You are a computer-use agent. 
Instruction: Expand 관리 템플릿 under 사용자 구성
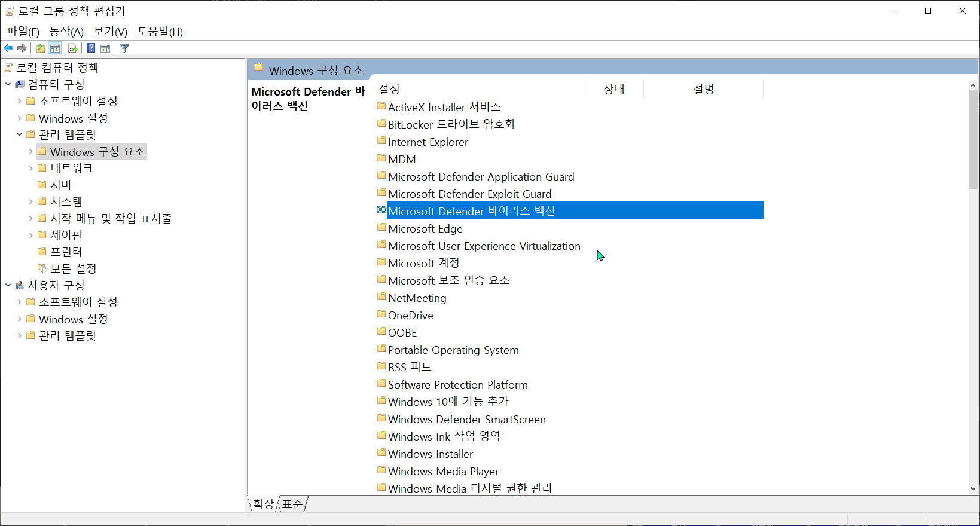(x=19, y=335)
